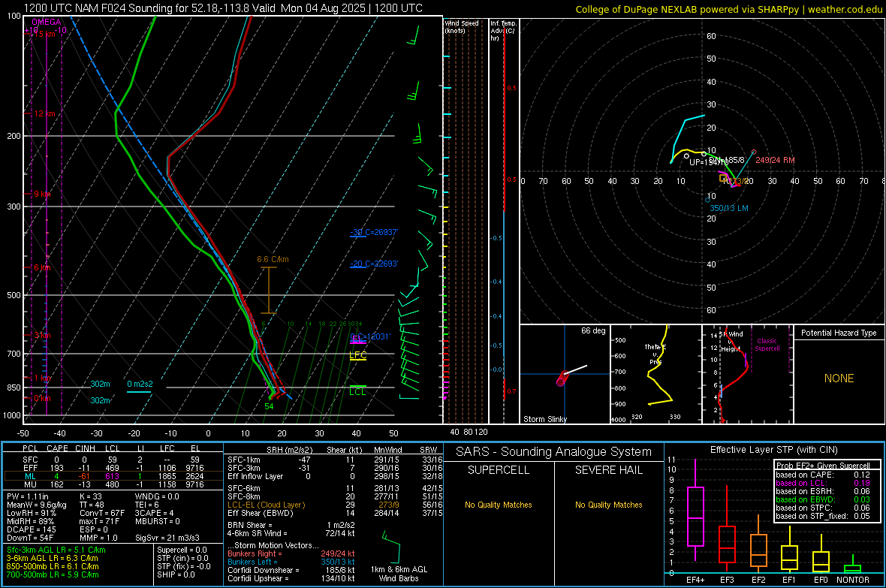886x588 pixels.
Task: Click the 'UP=134/10' hodograph label
Action: (x=709, y=162)
